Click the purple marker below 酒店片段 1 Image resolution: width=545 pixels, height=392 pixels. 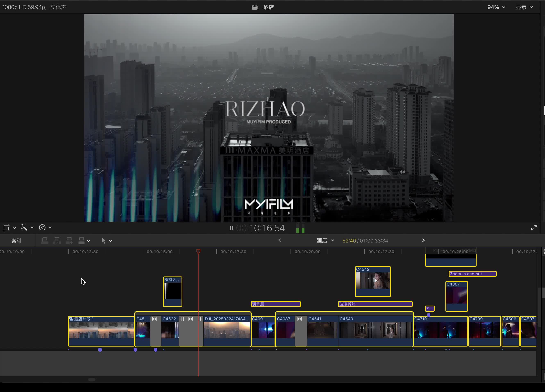point(100,350)
